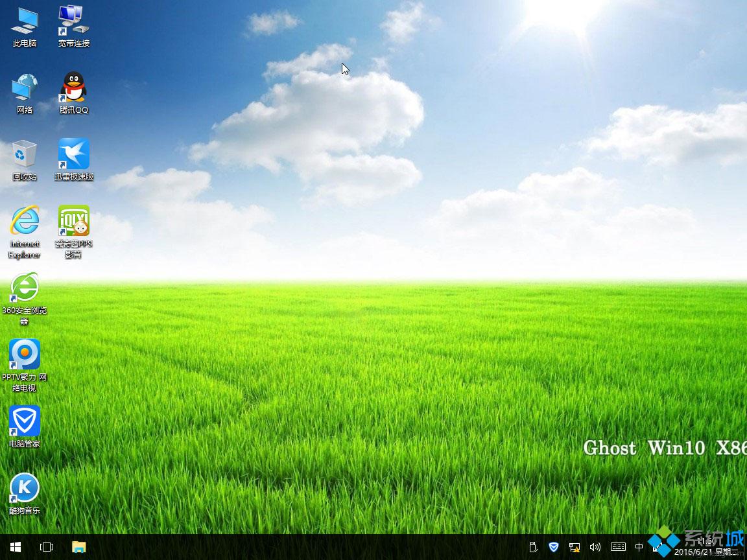Open the network status tray icon
The width and height of the screenshot is (747, 560).
pos(575,546)
